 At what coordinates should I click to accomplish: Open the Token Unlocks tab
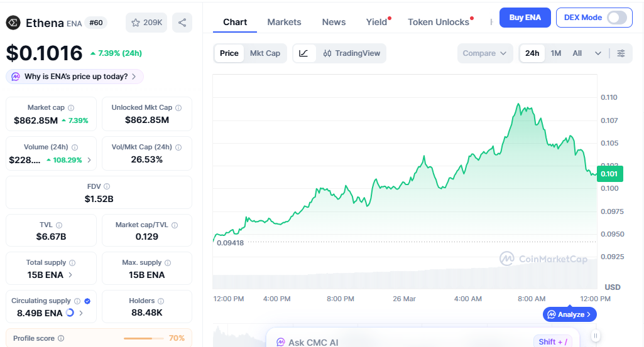click(x=439, y=22)
